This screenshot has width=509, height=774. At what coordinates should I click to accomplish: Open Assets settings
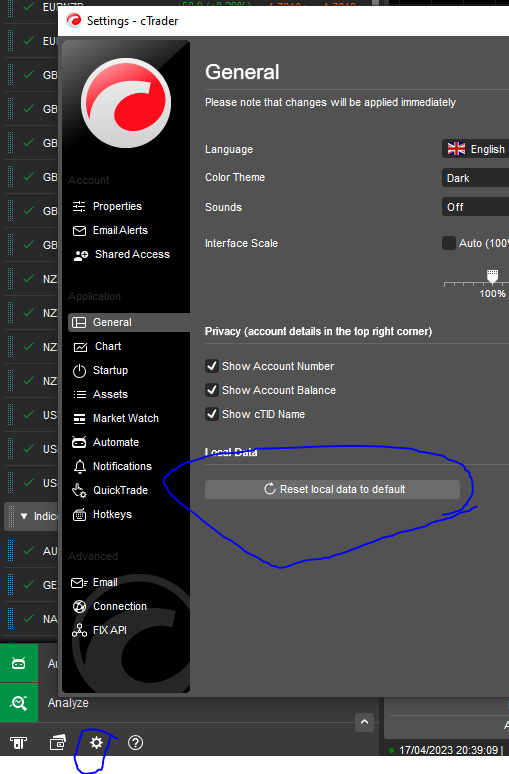[110, 394]
